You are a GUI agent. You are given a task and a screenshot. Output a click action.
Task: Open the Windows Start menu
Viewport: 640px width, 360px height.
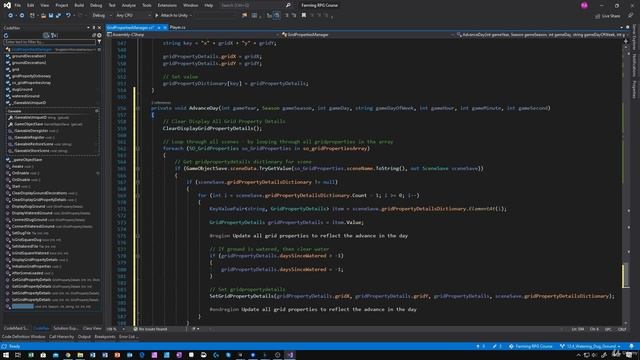(x=6, y=355)
